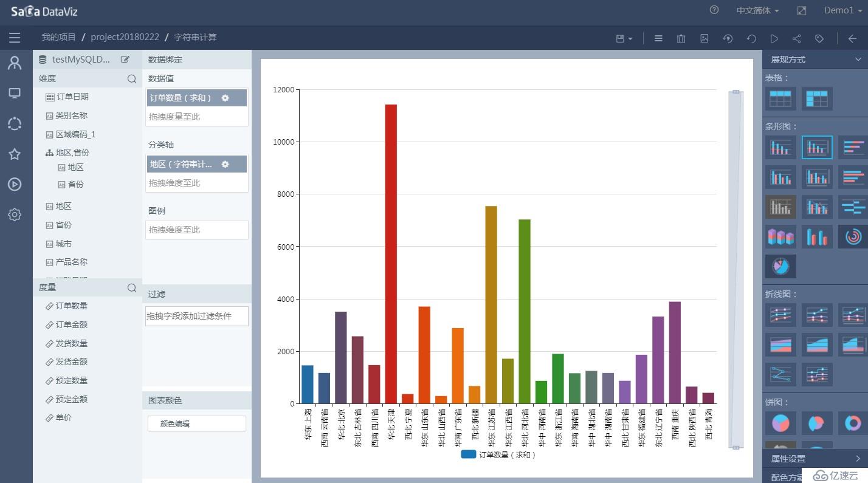Screen dimensions: 868x483
Task: Click the bottom handle of chart zoom slider
Action: pyautogui.click(x=735, y=448)
